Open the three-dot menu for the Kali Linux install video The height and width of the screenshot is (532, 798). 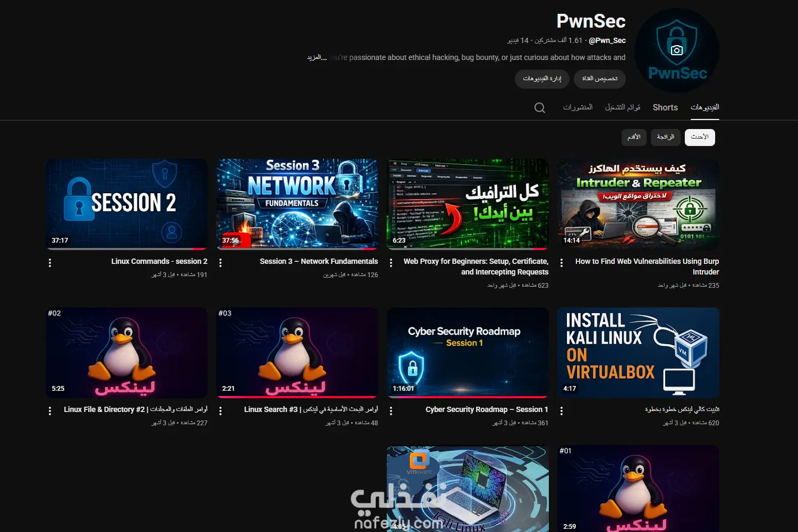tap(562, 411)
